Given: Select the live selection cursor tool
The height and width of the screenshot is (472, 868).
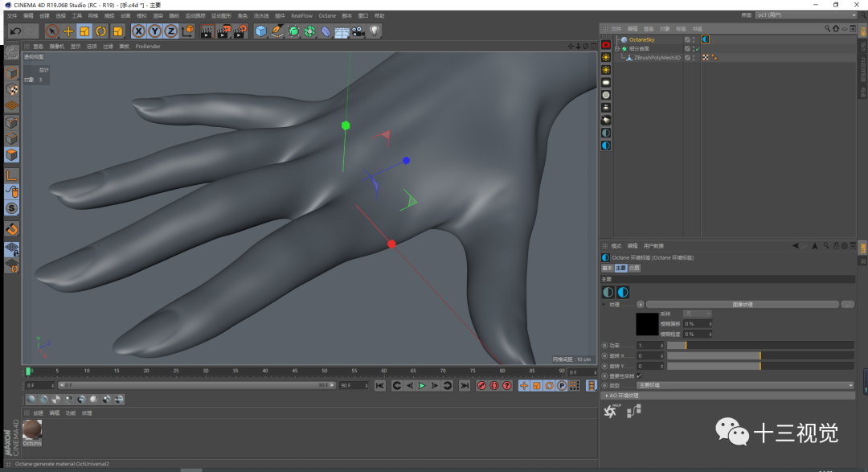Looking at the screenshot, I should pyautogui.click(x=51, y=31).
